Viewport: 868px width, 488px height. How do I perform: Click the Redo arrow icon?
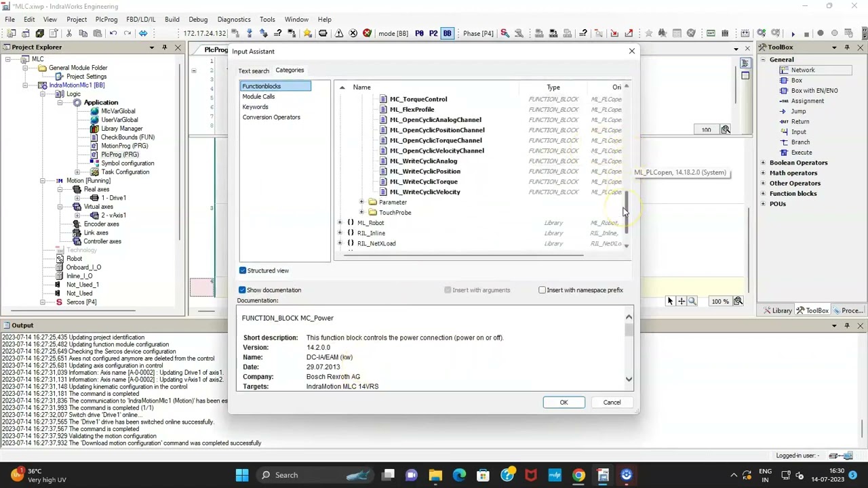pos(127,33)
